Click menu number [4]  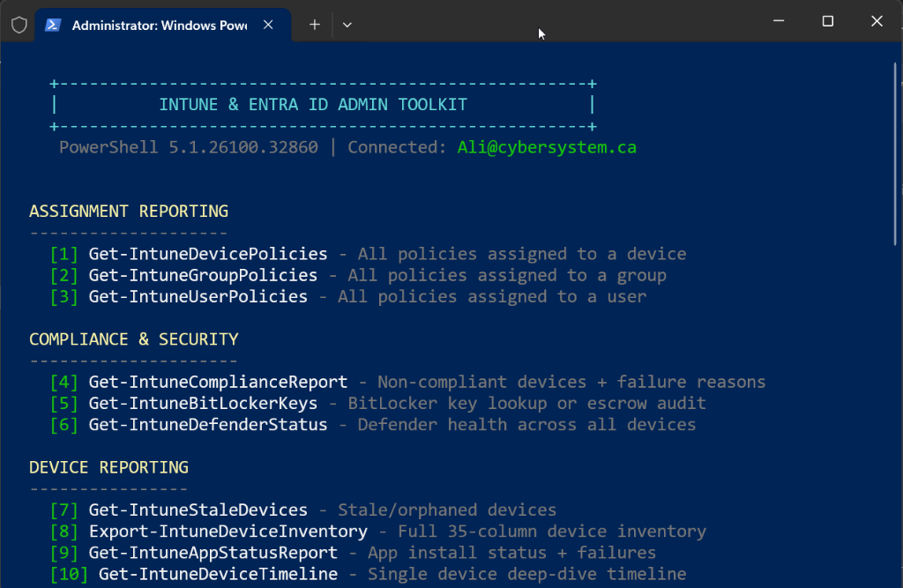(x=63, y=382)
